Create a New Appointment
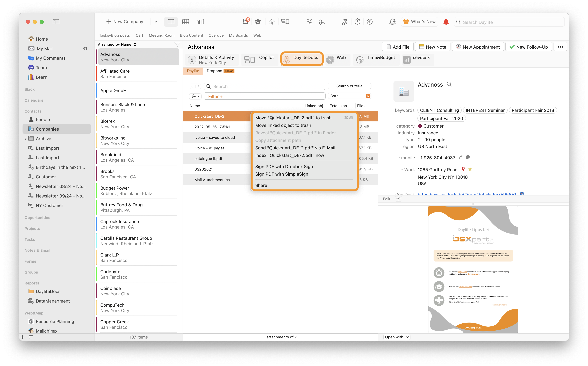The image size is (588, 366). click(478, 47)
